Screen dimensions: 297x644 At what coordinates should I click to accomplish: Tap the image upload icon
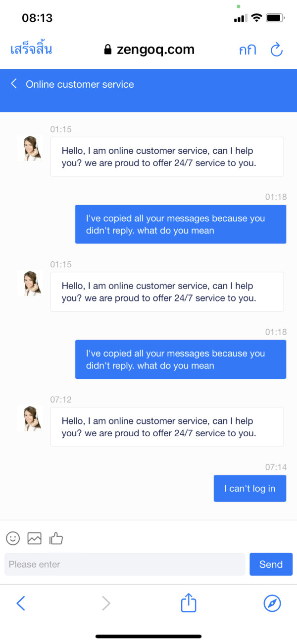click(x=35, y=538)
